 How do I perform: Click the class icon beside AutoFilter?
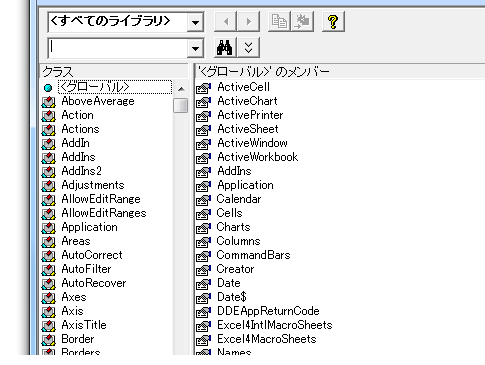click(49, 269)
